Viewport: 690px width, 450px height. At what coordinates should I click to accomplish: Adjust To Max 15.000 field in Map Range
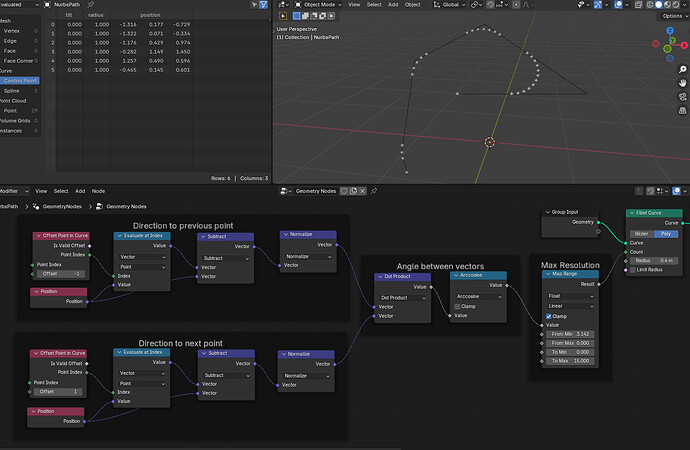click(x=570, y=361)
